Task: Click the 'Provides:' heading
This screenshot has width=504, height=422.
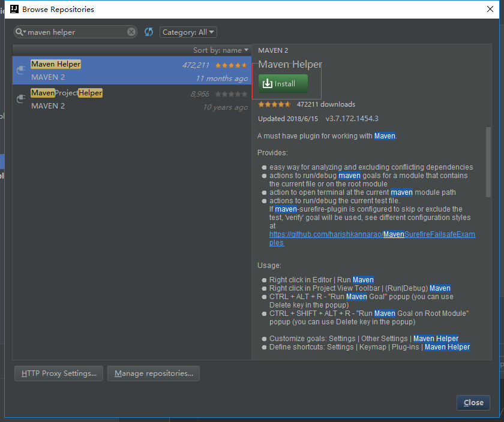Action: tap(272, 152)
